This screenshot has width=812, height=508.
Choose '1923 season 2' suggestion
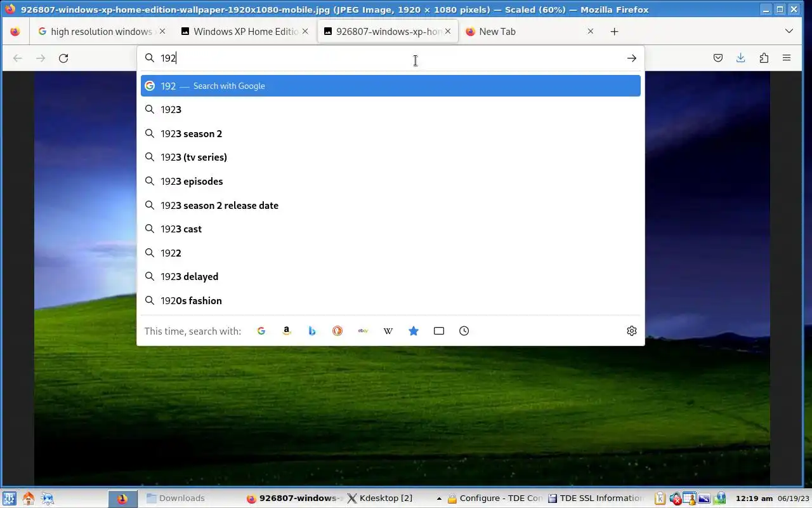pos(391,133)
